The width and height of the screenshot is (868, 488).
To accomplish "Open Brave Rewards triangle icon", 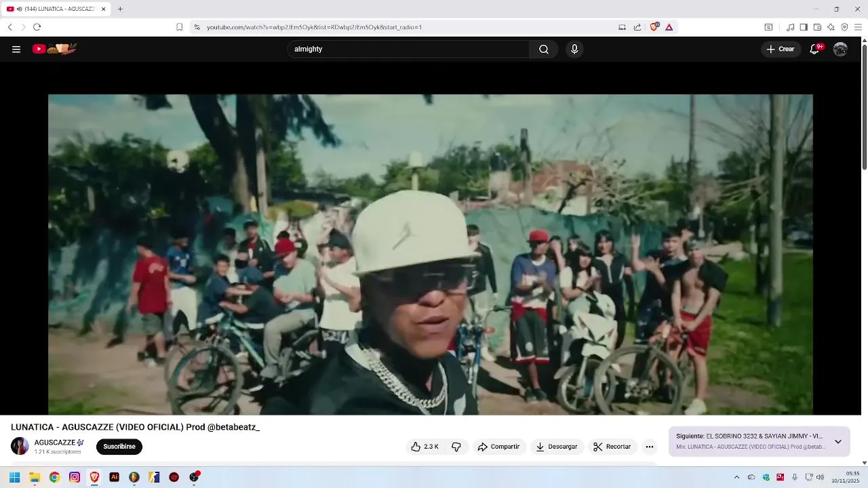I will pyautogui.click(x=669, y=27).
